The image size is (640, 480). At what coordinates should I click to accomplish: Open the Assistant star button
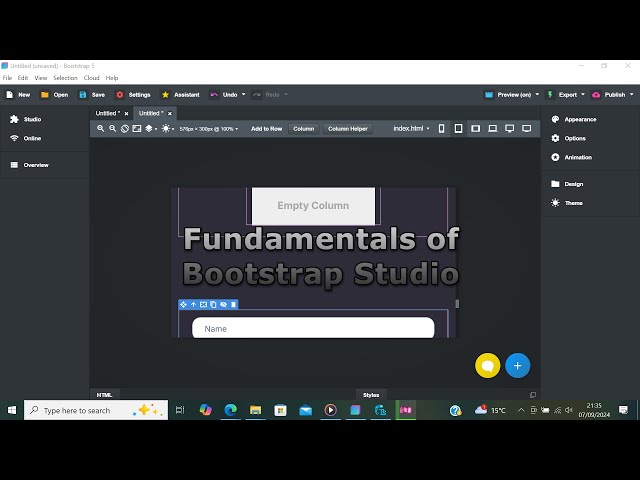(181, 95)
